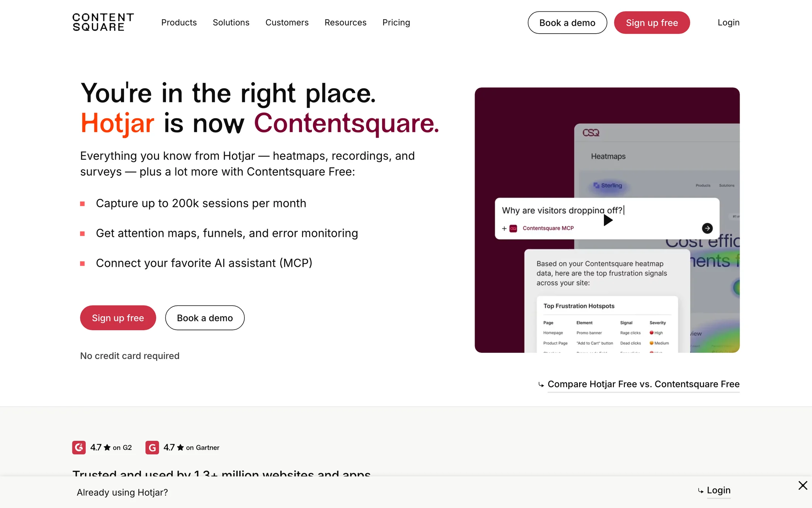Click 'Capture up to 200k sessions per month'
812x508 pixels.
pyautogui.click(x=201, y=203)
